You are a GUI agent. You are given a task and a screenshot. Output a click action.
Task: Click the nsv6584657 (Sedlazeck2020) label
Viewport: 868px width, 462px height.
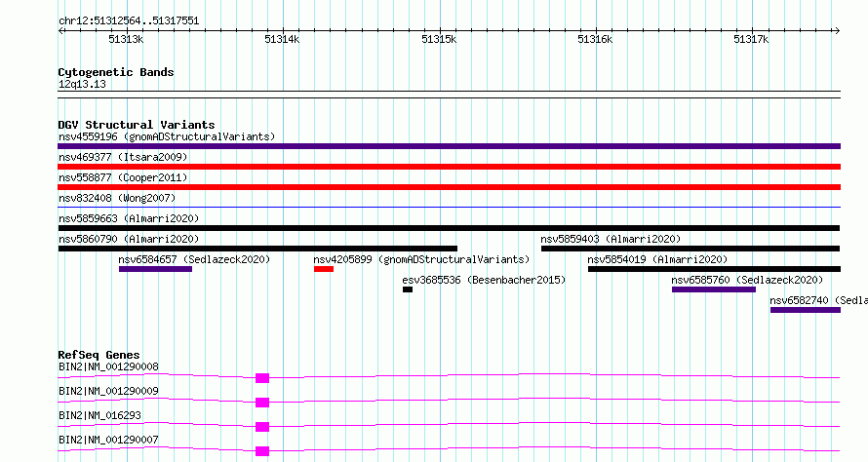194,259
